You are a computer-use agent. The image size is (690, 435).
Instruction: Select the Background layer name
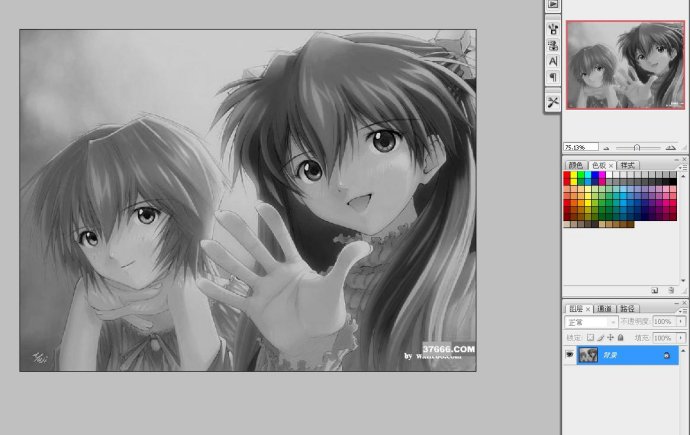pyautogui.click(x=610, y=355)
